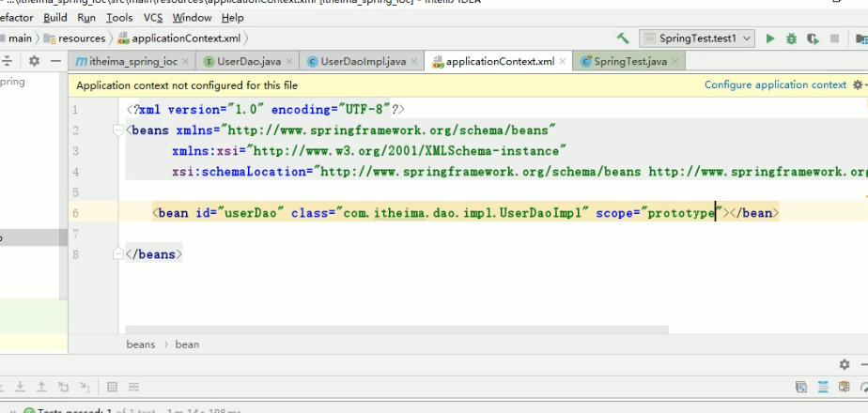Open project panel gear settings icon
The image size is (868, 413).
coord(35,61)
